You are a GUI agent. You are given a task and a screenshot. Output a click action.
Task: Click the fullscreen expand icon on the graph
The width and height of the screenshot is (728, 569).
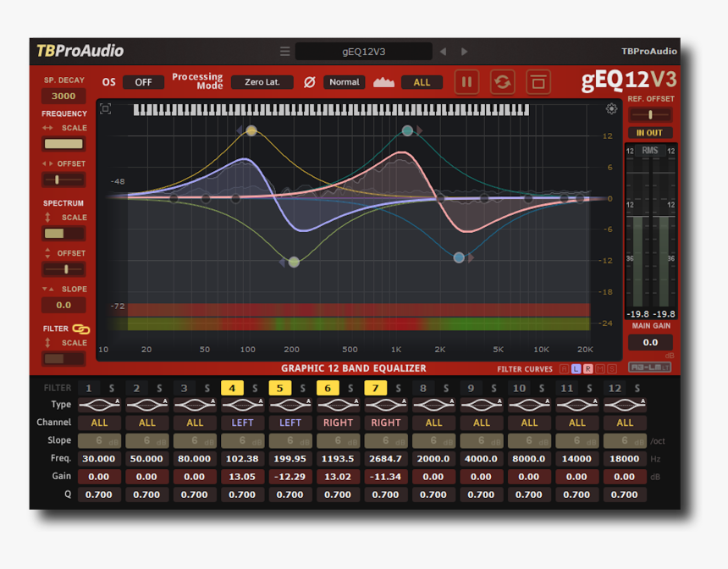pos(107,109)
